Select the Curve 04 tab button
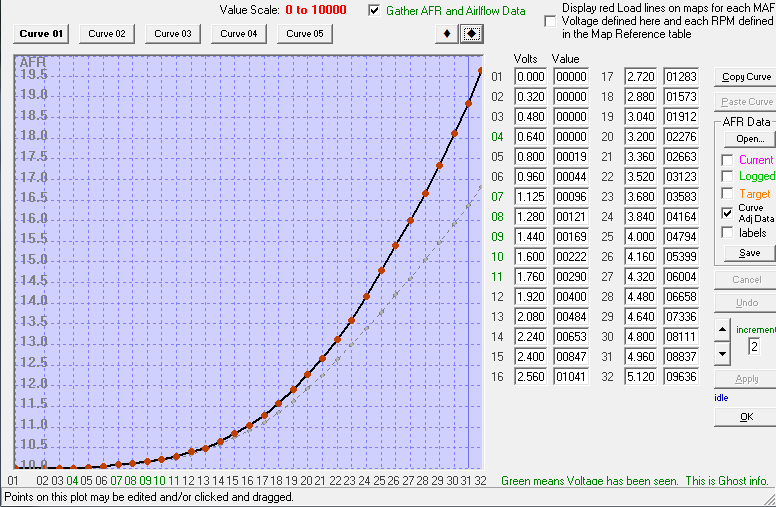Screen dimensions: 776x507 pyautogui.click(x=239, y=34)
